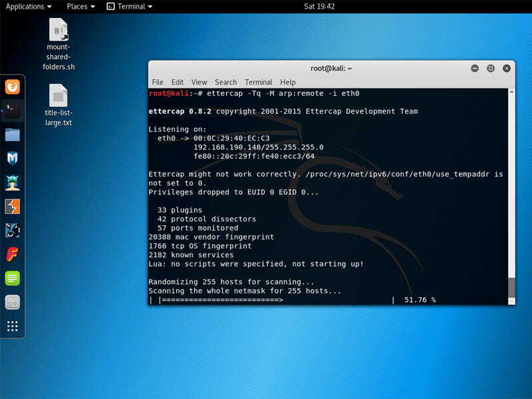Close the root@kali terminal window
The image size is (532, 399).
tap(507, 68)
